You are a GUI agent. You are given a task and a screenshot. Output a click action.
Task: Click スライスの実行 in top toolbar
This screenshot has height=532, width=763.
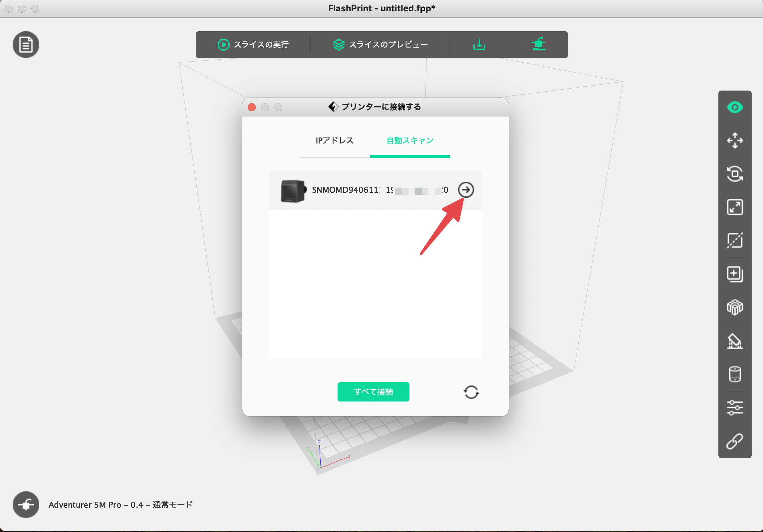(x=253, y=45)
